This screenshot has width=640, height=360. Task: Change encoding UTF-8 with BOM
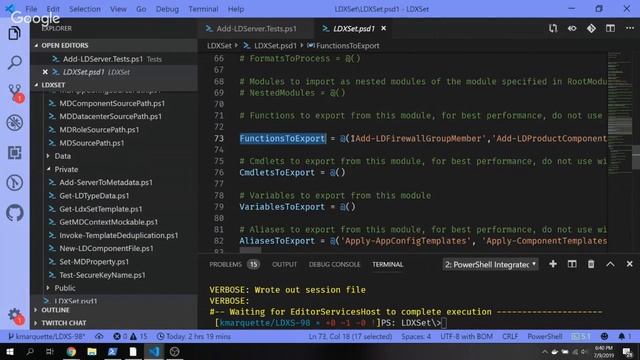coord(466,336)
